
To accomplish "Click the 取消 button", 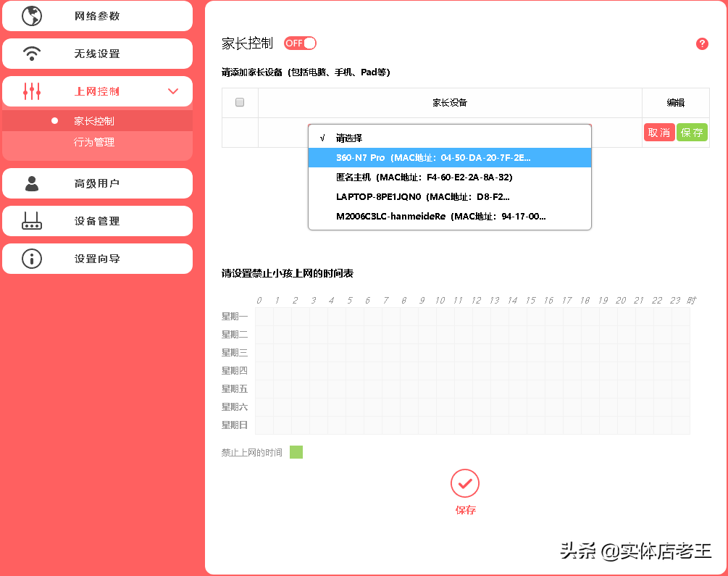I will coord(659,132).
